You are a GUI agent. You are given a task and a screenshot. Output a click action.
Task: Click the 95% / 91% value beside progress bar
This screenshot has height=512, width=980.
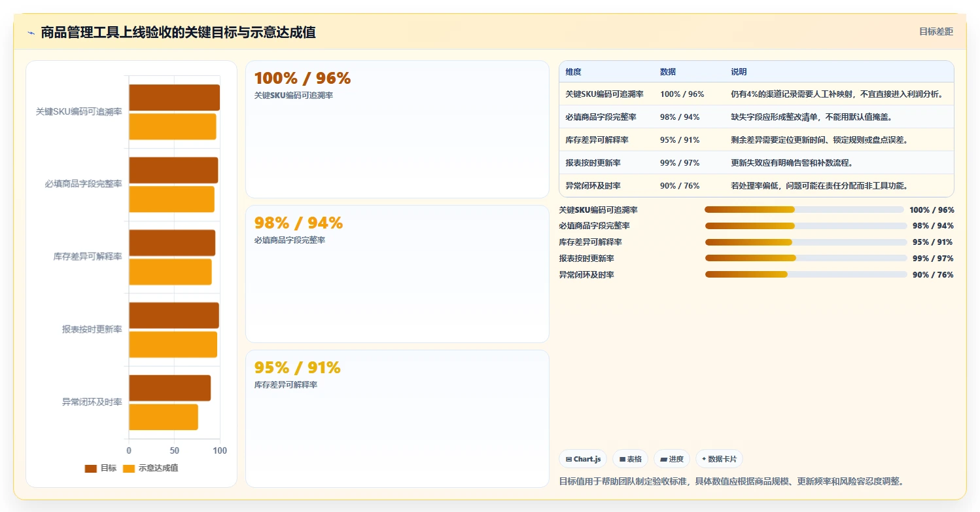point(933,242)
